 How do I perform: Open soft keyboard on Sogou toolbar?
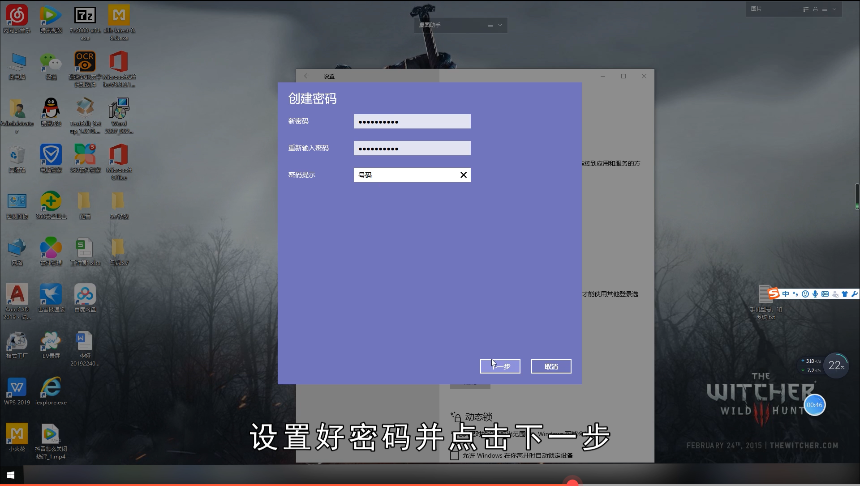(x=825, y=294)
